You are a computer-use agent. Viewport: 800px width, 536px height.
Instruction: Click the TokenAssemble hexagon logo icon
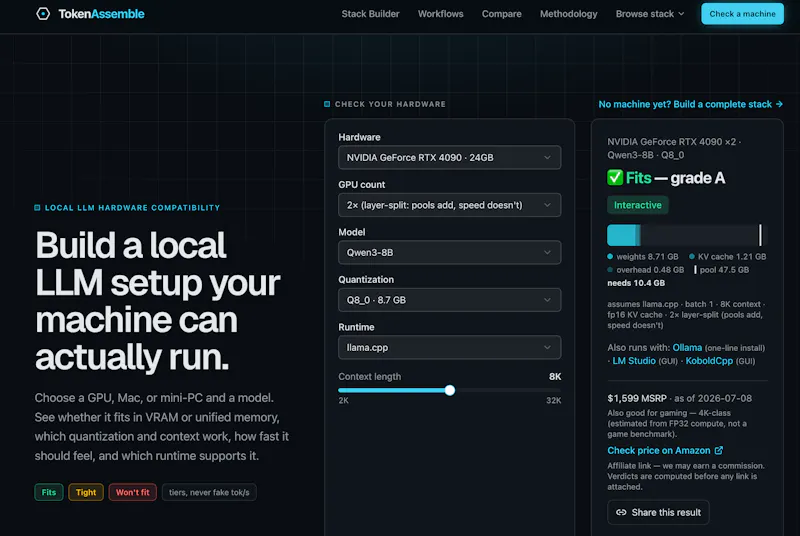point(43,14)
